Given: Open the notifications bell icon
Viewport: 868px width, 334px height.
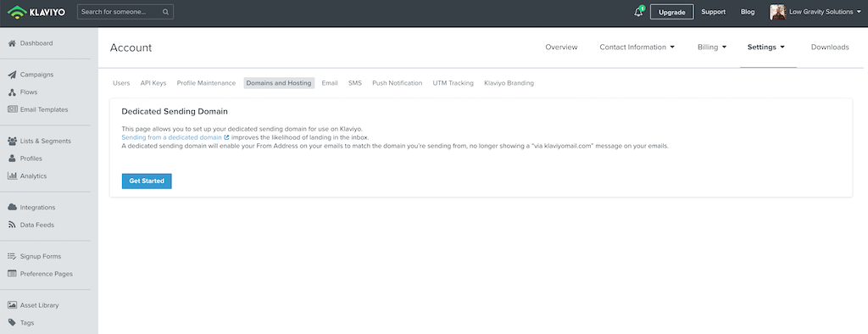Looking at the screenshot, I should [639, 12].
